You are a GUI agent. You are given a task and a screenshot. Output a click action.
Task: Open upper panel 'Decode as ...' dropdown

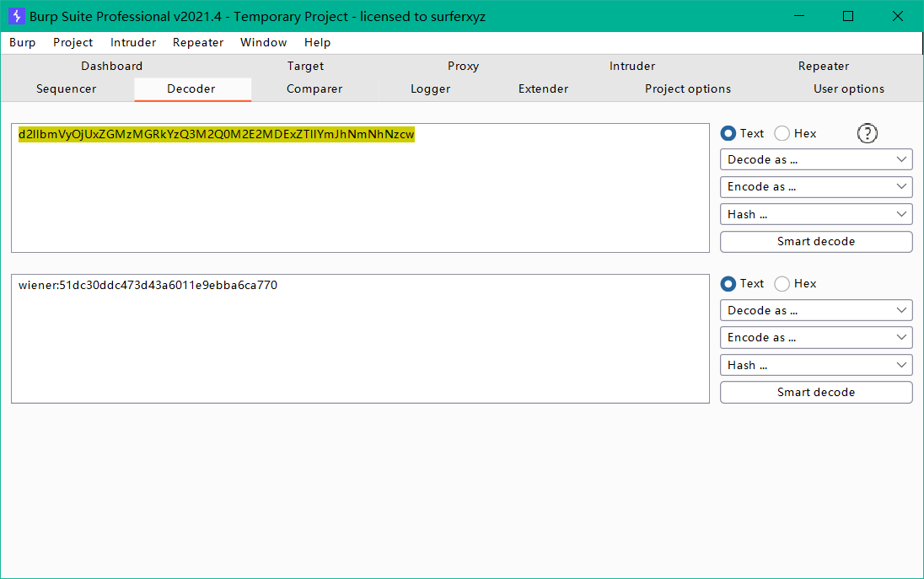click(816, 159)
